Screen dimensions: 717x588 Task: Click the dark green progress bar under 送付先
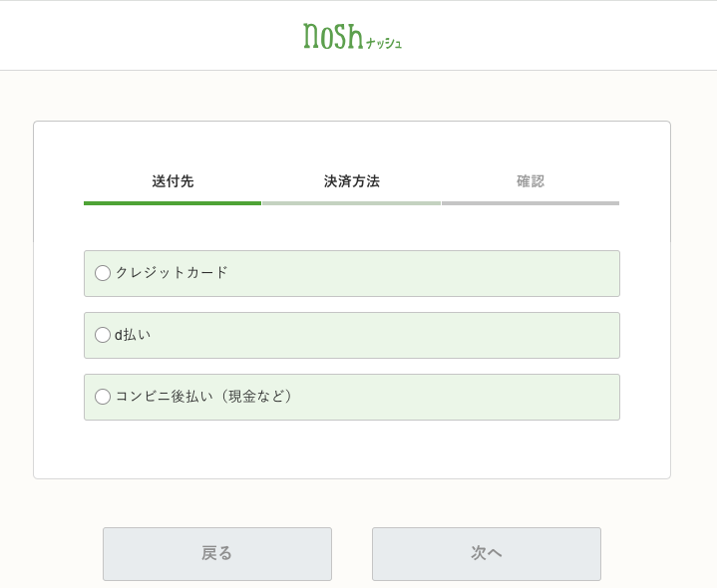click(x=173, y=203)
